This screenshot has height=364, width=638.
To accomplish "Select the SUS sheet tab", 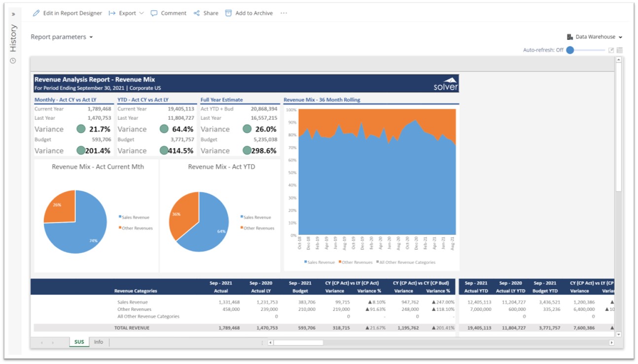I will (79, 342).
